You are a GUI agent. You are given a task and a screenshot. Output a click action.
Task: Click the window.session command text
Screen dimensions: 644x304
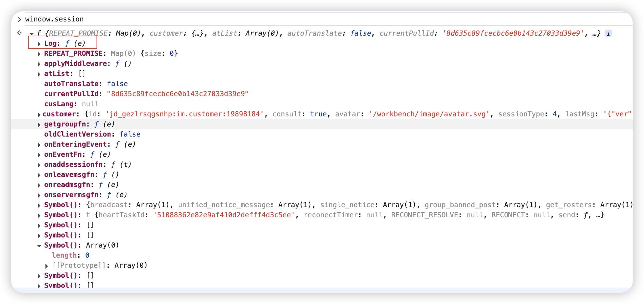pos(54,19)
